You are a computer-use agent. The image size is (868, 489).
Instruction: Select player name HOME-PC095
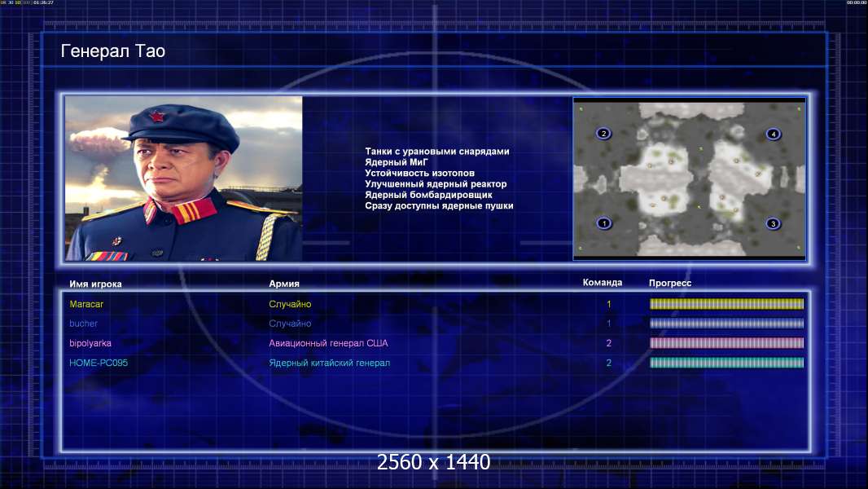point(99,363)
